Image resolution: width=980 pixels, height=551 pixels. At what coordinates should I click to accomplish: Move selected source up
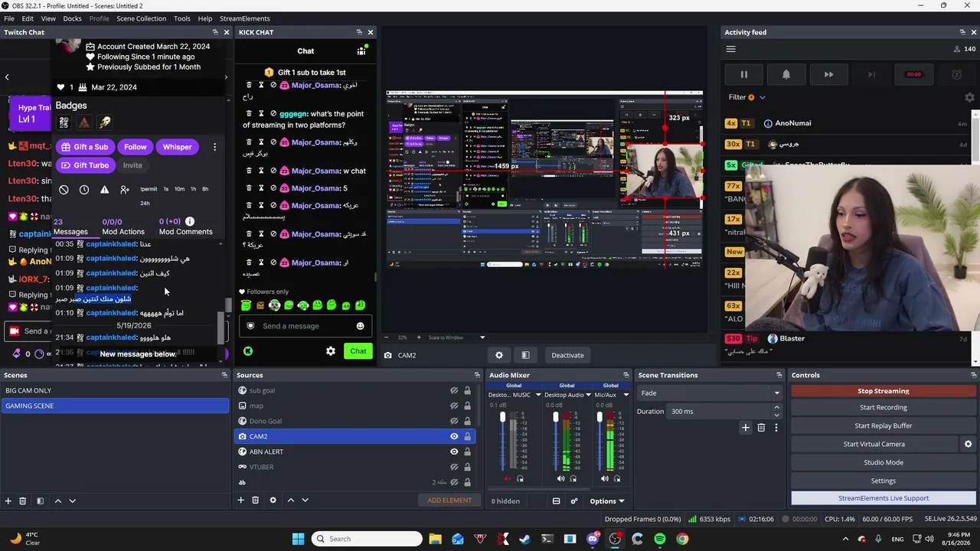coord(290,500)
